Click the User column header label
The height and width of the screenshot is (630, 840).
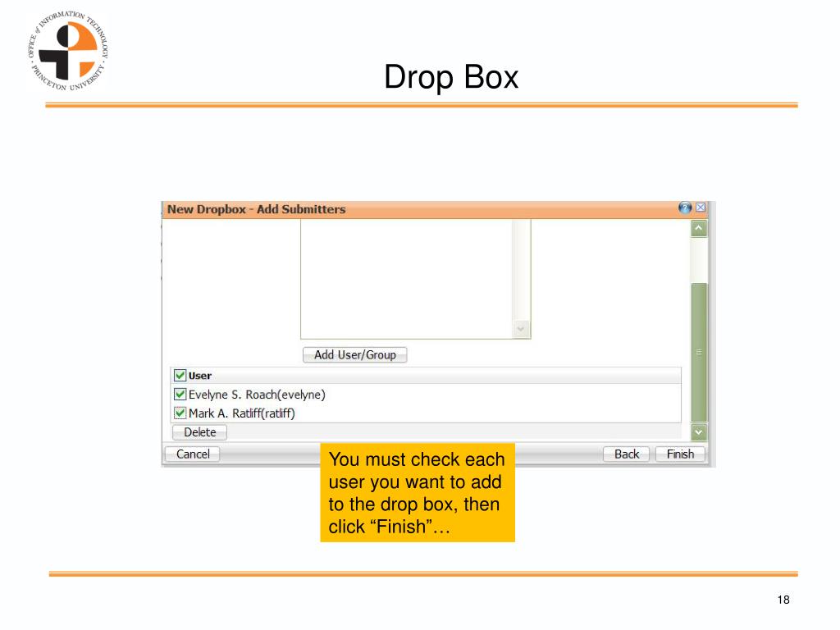click(x=200, y=376)
